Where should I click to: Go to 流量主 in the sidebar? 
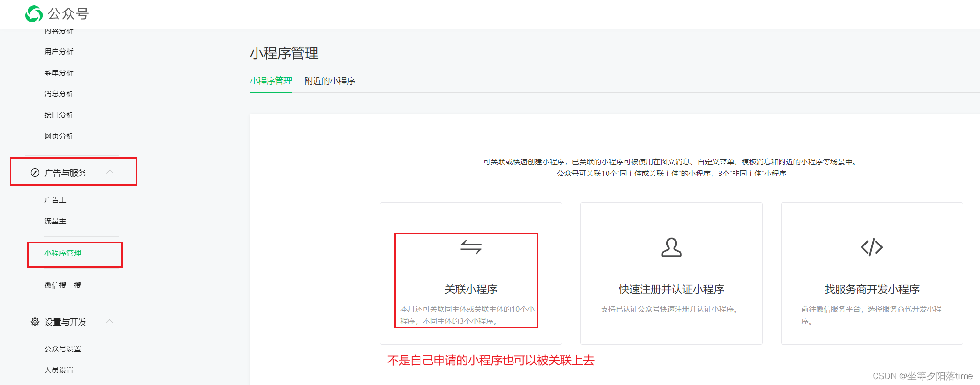55,221
